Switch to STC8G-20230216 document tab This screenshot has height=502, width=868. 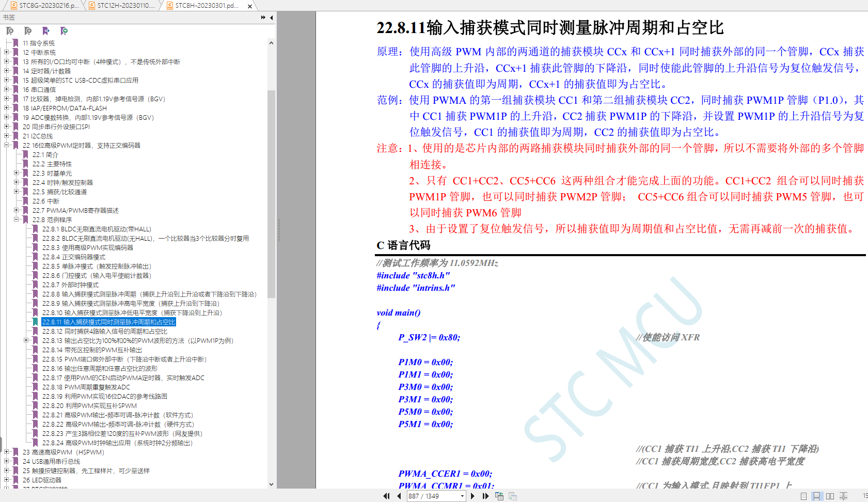[45, 6]
